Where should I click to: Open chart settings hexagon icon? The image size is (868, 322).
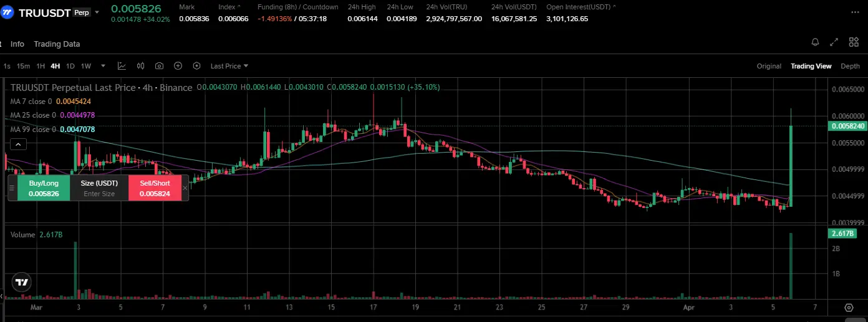(197, 66)
